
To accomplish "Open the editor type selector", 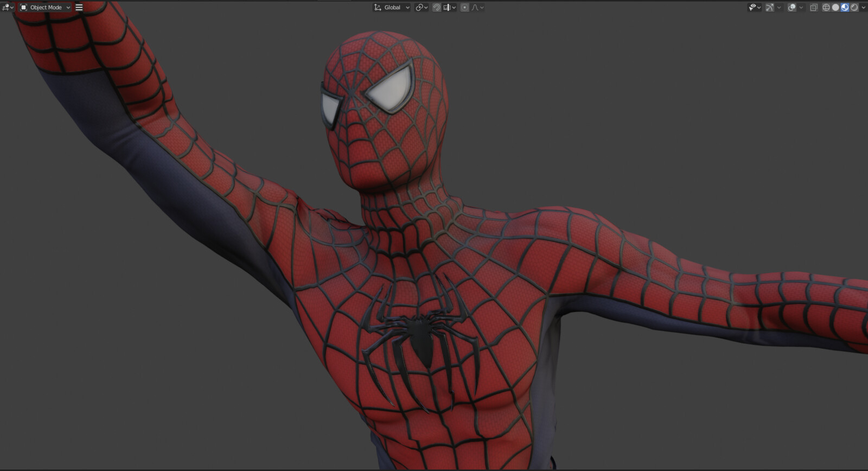I will (8, 8).
